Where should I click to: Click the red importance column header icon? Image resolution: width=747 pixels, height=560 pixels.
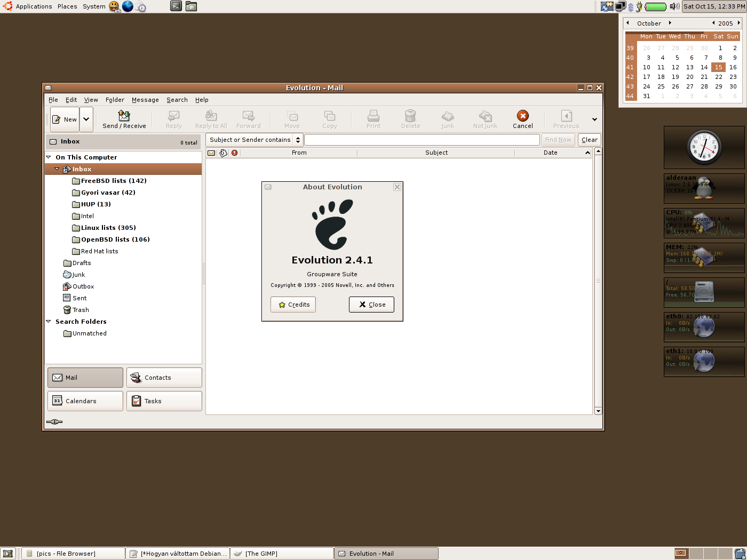234,153
